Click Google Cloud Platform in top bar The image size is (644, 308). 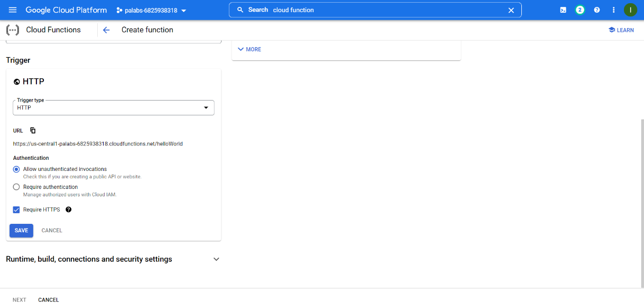click(66, 10)
